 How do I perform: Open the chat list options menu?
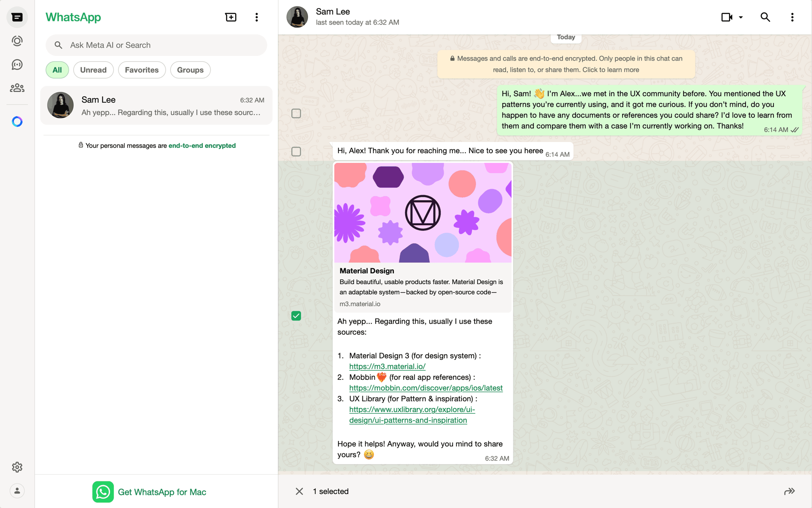(x=257, y=17)
